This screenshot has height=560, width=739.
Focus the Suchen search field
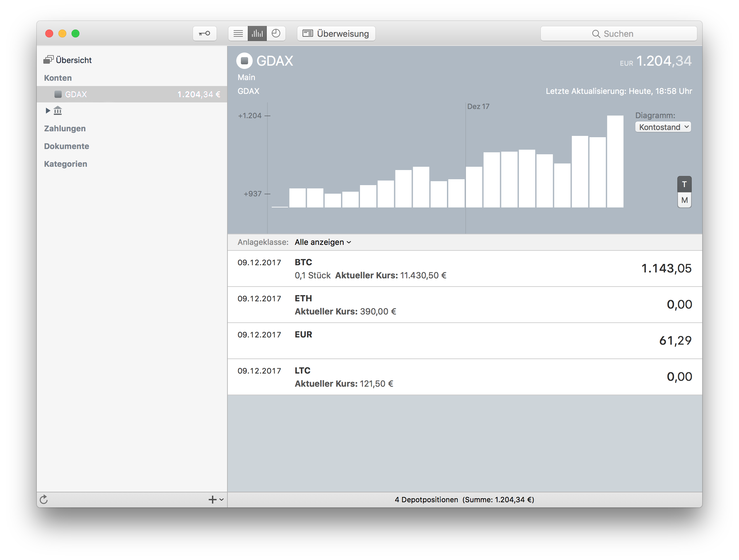point(618,33)
